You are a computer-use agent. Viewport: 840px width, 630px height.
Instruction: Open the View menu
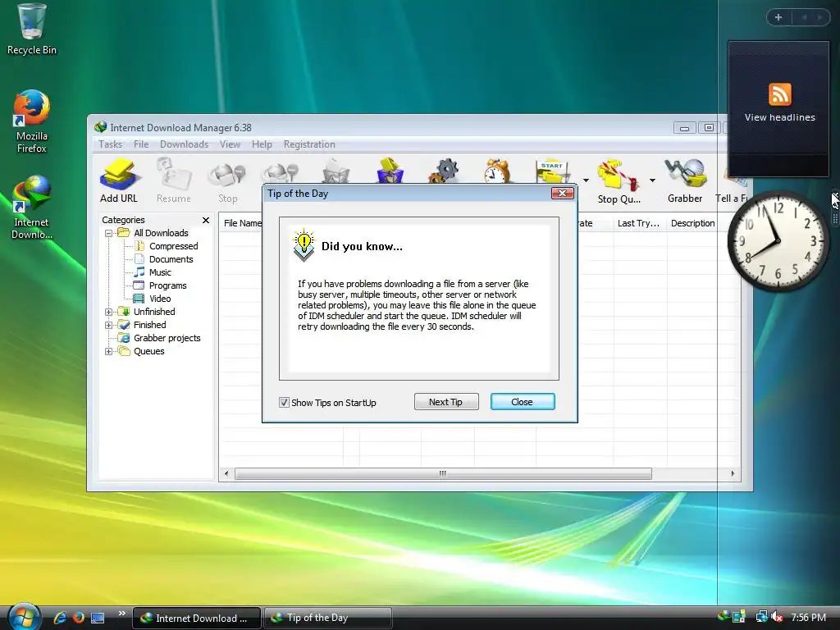click(x=230, y=144)
